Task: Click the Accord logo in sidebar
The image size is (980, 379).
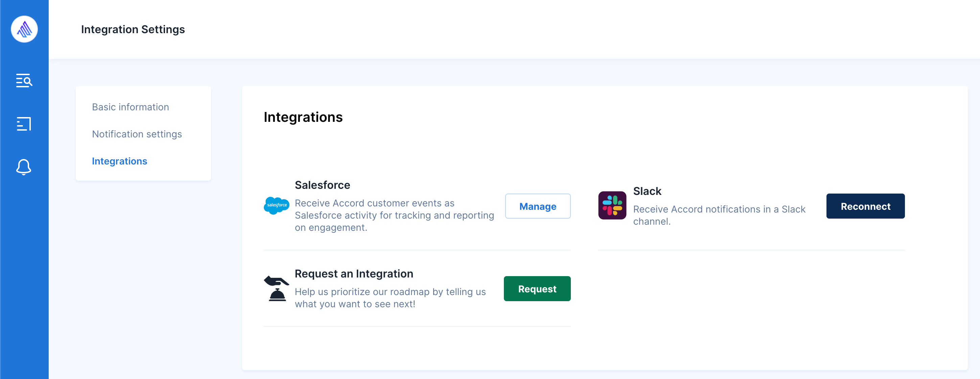Action: (24, 29)
